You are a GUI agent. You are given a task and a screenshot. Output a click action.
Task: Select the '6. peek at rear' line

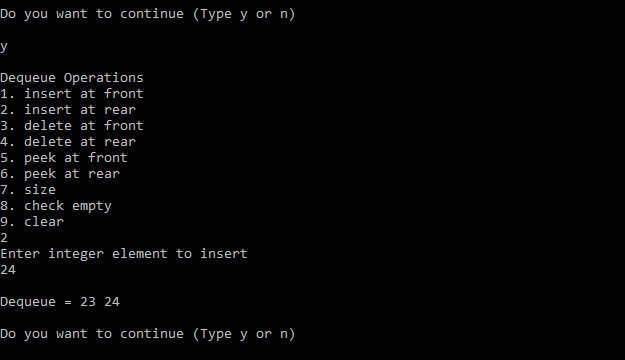click(x=60, y=174)
